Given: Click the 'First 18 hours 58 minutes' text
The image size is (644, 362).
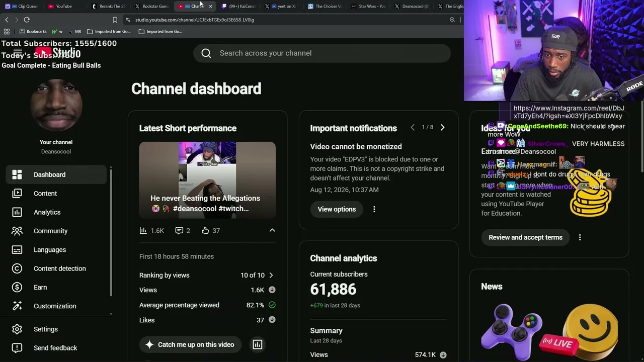Looking at the screenshot, I should click(177, 256).
